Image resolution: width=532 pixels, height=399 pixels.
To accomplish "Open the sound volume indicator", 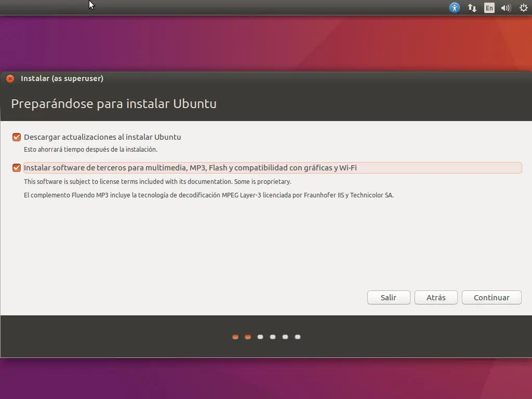I will tap(506, 8).
